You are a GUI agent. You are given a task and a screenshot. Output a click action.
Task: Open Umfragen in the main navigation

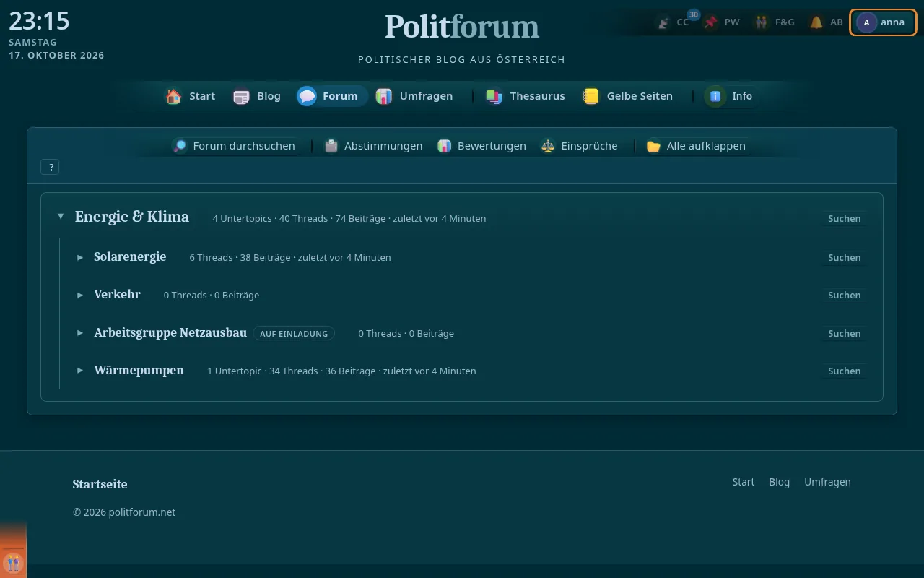click(414, 96)
